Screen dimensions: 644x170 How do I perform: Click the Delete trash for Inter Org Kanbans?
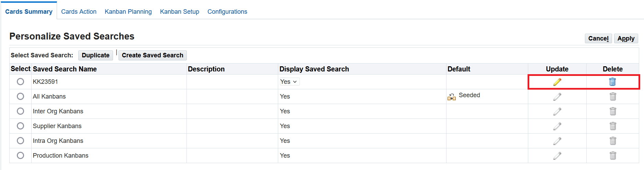[613, 111]
